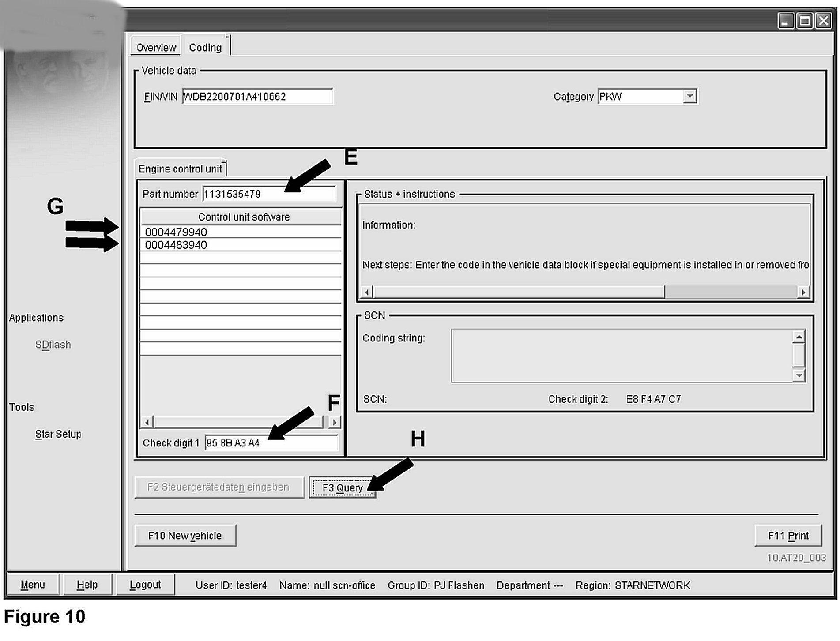Expand the Category dropdown arrow
The image size is (840, 641).
[x=689, y=96]
